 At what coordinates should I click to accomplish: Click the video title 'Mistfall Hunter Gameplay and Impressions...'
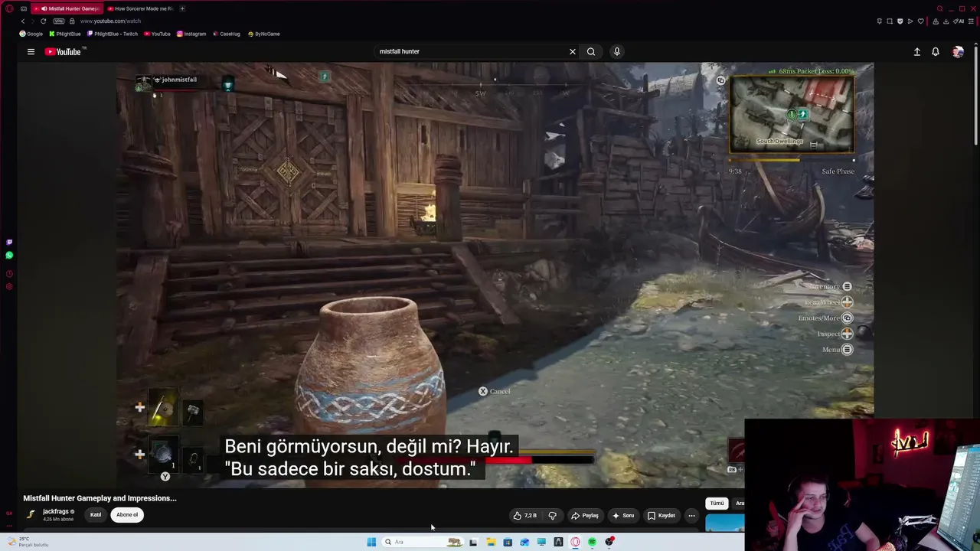[x=100, y=498]
